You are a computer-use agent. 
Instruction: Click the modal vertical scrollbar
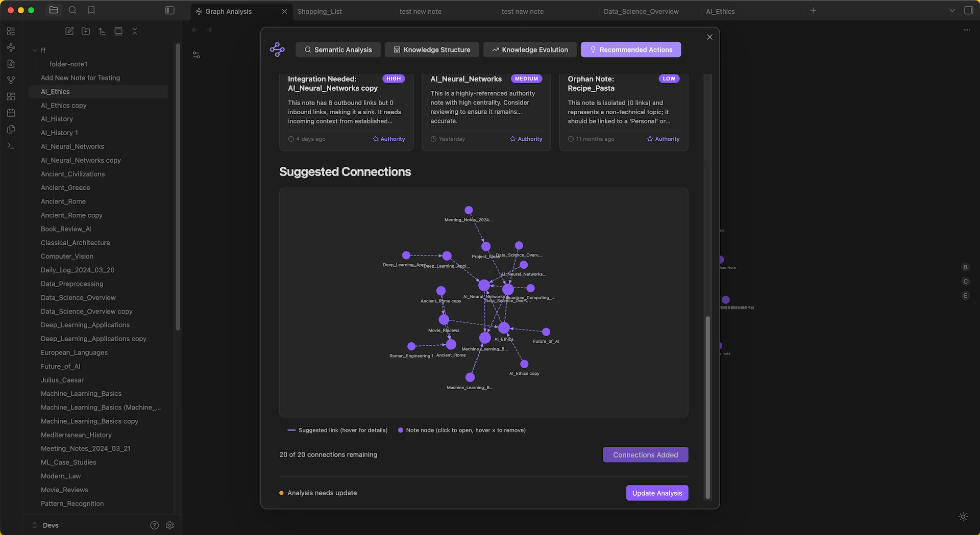click(x=707, y=407)
